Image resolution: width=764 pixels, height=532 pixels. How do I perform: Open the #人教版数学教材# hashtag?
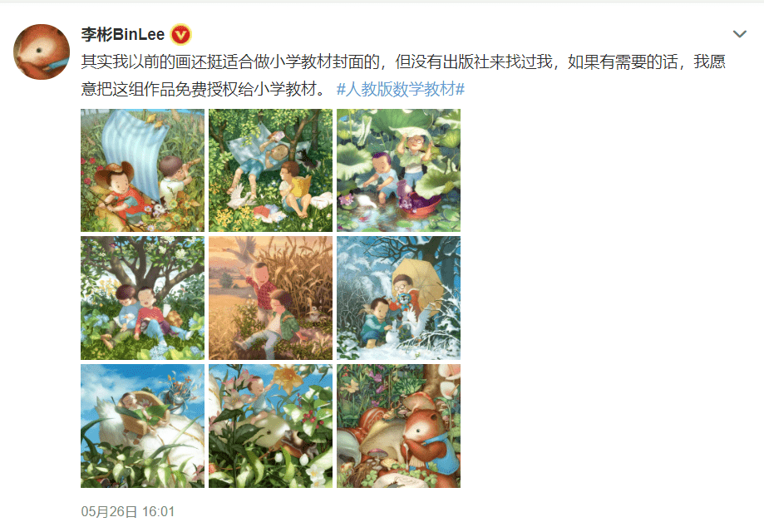pos(400,89)
